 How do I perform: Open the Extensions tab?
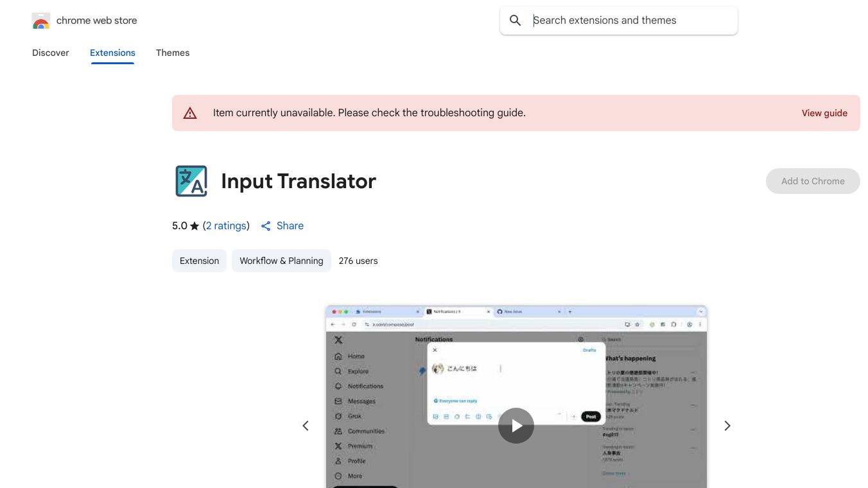(112, 53)
